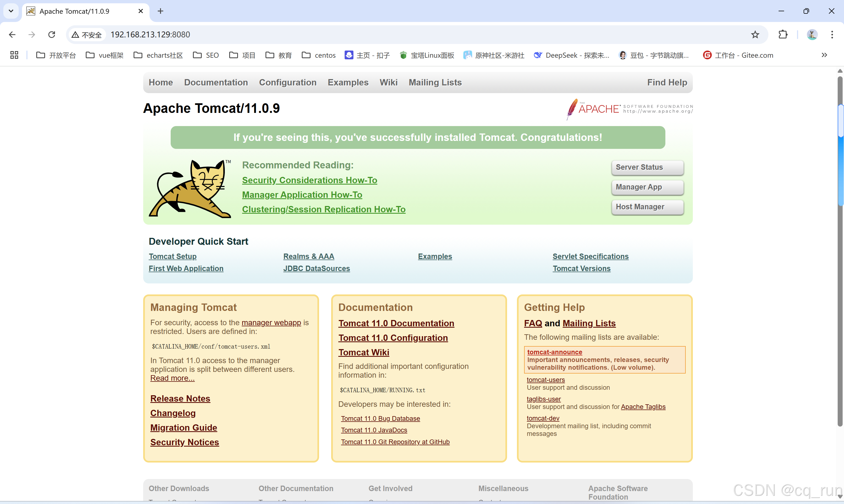Click the Apache Software Foundation logo
Viewport: 844px width, 504px height.
[x=629, y=109]
